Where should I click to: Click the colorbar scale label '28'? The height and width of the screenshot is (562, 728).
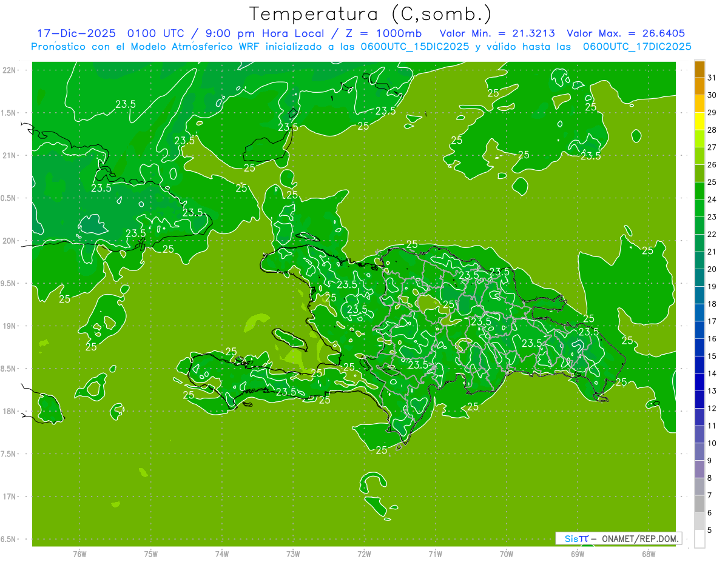pos(712,130)
